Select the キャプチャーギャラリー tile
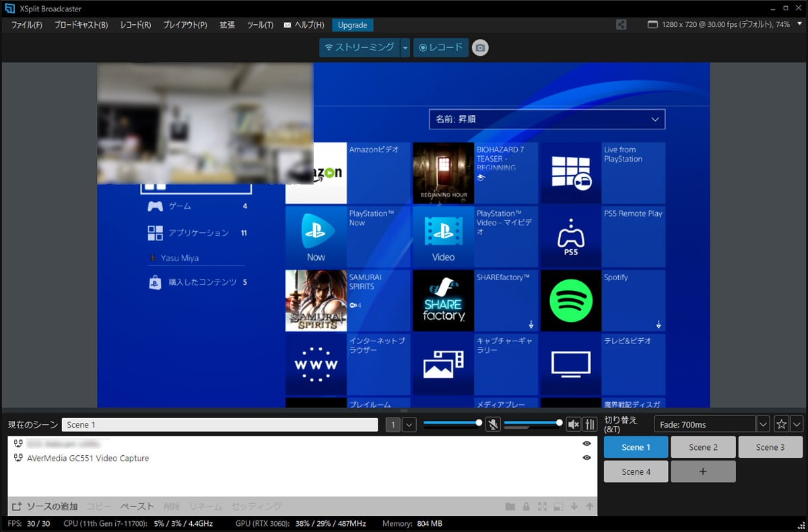 [x=475, y=365]
